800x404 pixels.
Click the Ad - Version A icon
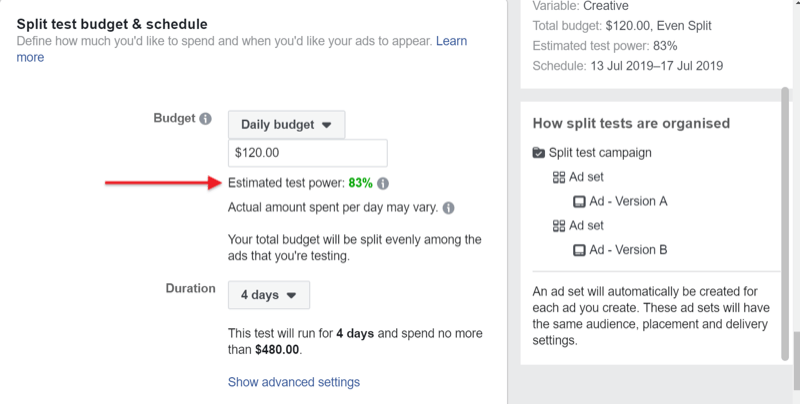(579, 202)
